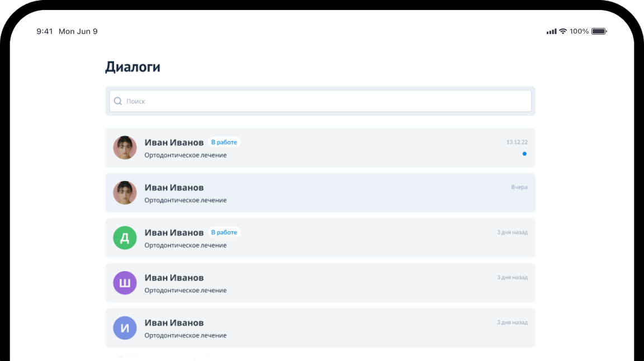644x361 pixels.
Task: Click the blue unread dot indicator
Action: tap(524, 154)
